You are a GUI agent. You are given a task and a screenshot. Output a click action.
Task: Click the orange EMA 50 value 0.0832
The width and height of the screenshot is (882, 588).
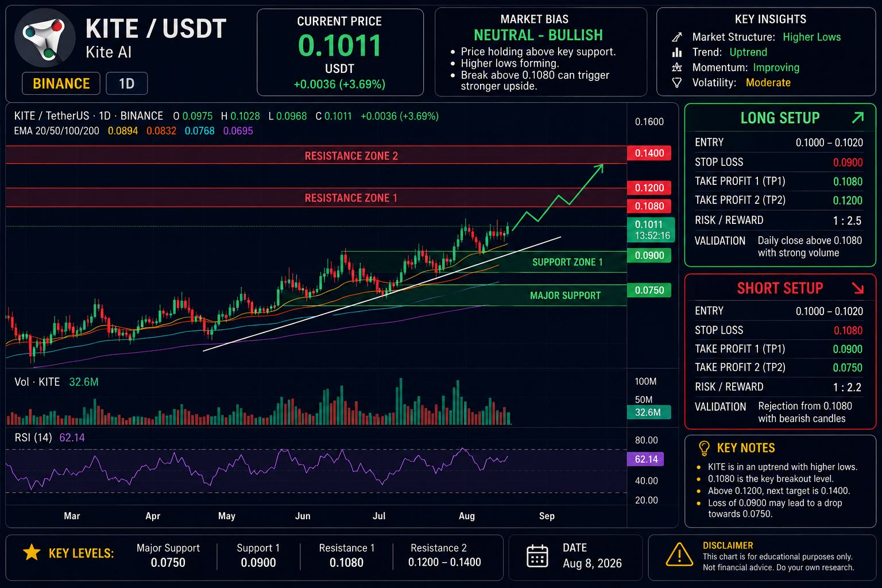[161, 131]
